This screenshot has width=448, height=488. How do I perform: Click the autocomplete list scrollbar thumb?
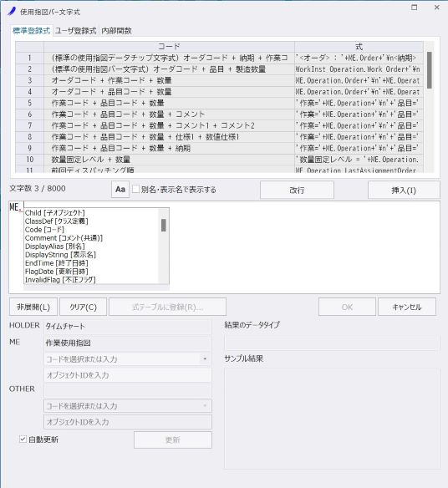(164, 225)
